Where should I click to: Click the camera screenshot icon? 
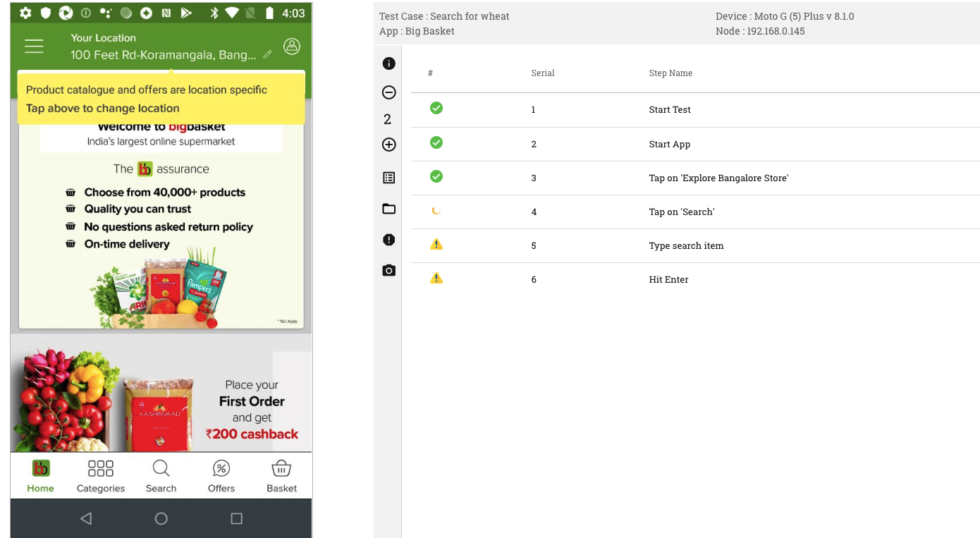pos(388,270)
